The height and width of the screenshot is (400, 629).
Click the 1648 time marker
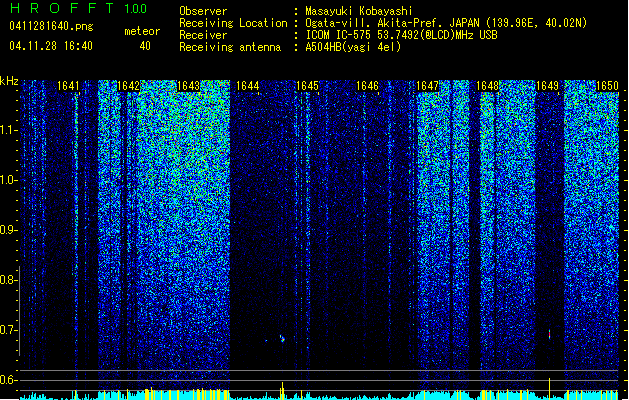tap(487, 86)
